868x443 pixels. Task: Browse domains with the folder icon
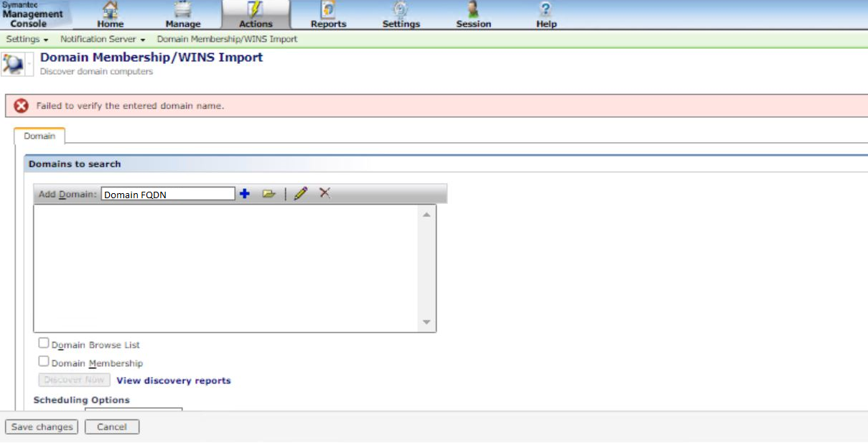(269, 194)
